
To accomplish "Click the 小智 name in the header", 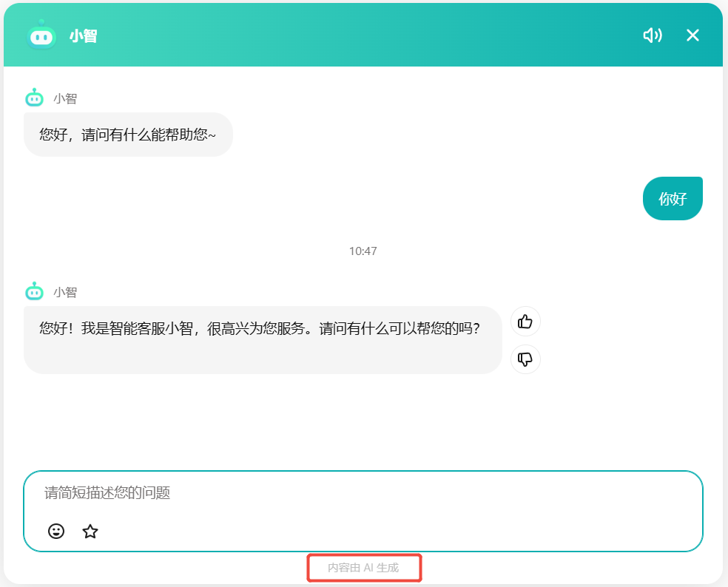I will pyautogui.click(x=81, y=35).
